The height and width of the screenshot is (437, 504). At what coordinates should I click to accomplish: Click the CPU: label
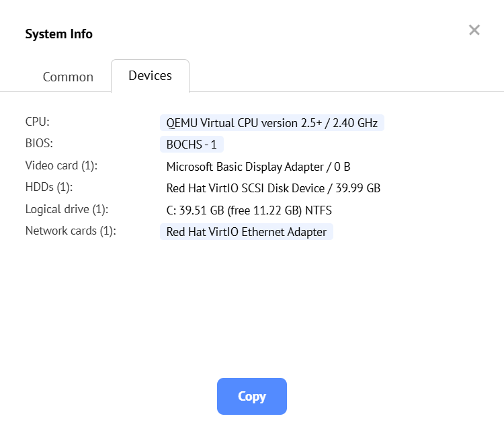38,122
